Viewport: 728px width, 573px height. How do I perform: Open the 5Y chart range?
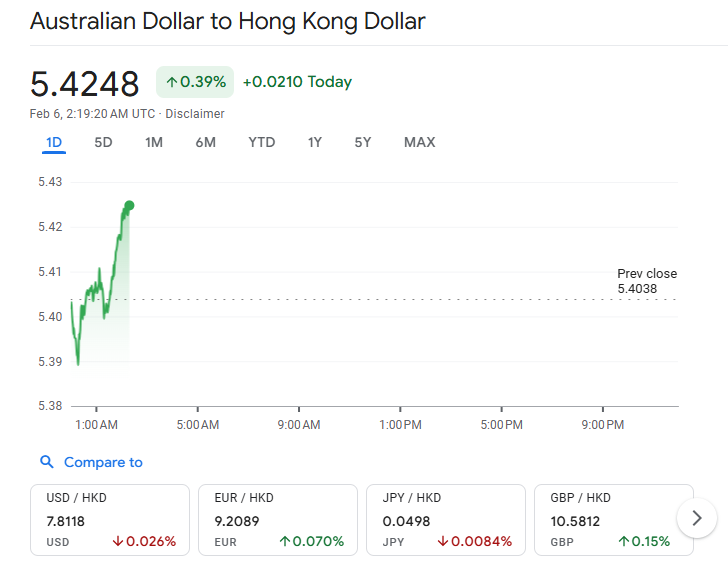(x=362, y=142)
